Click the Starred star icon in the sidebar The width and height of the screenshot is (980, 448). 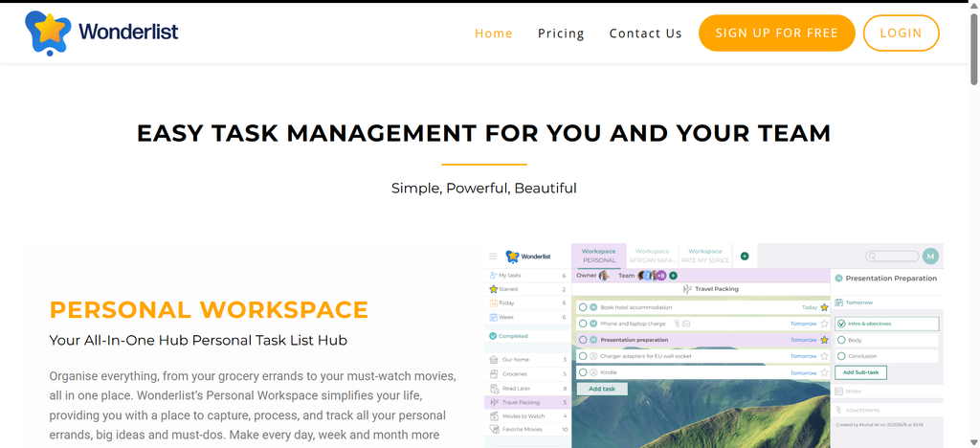pyautogui.click(x=493, y=289)
